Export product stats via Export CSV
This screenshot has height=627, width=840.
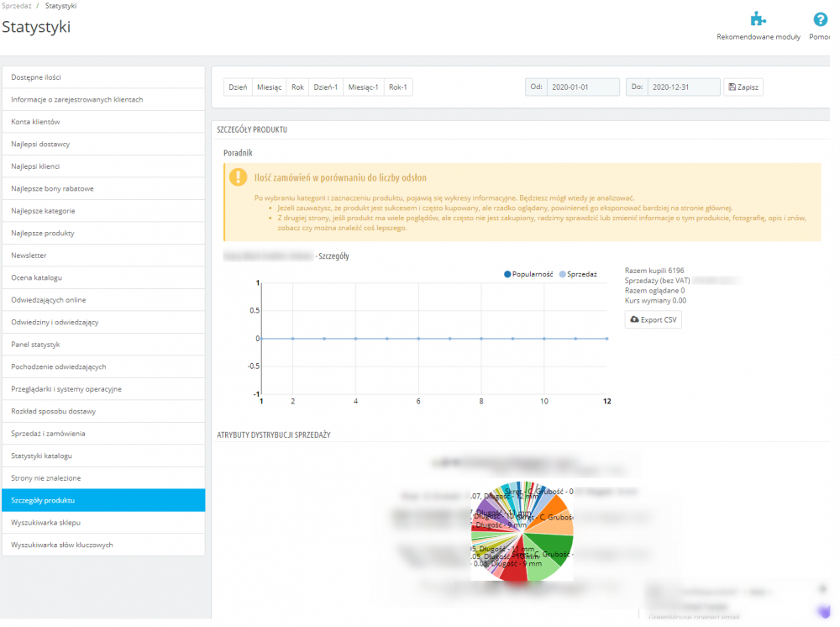pyautogui.click(x=653, y=319)
